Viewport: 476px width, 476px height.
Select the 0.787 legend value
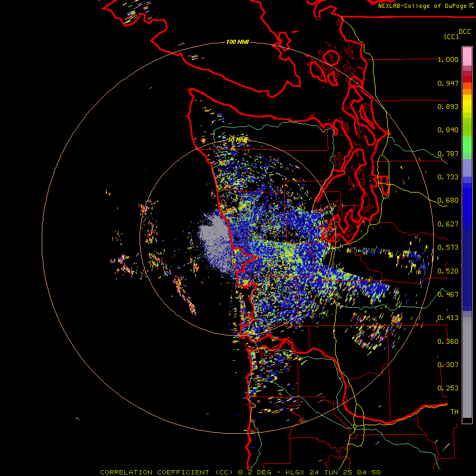click(448, 153)
